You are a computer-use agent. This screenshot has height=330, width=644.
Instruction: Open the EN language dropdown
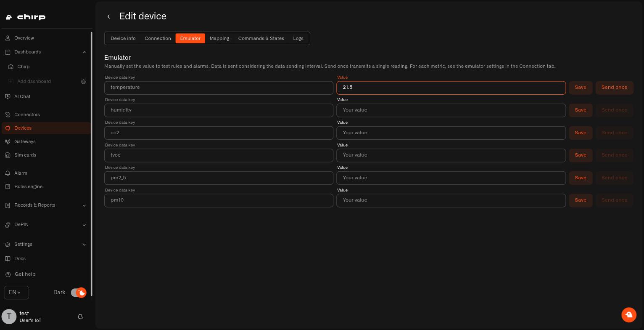point(16,293)
